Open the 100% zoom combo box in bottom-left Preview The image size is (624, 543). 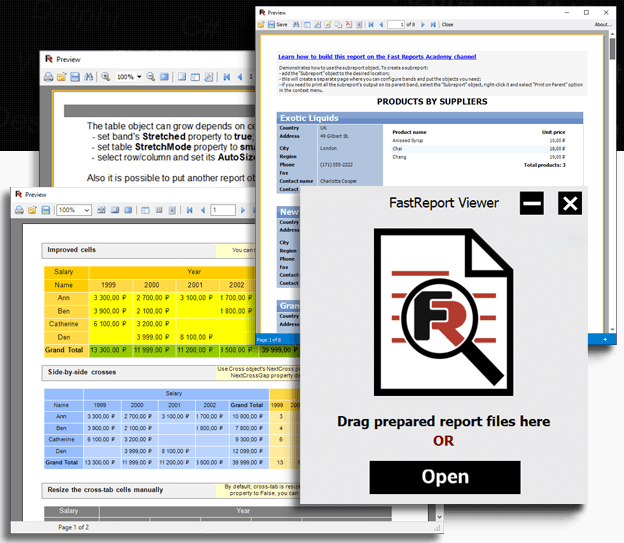pos(74,210)
